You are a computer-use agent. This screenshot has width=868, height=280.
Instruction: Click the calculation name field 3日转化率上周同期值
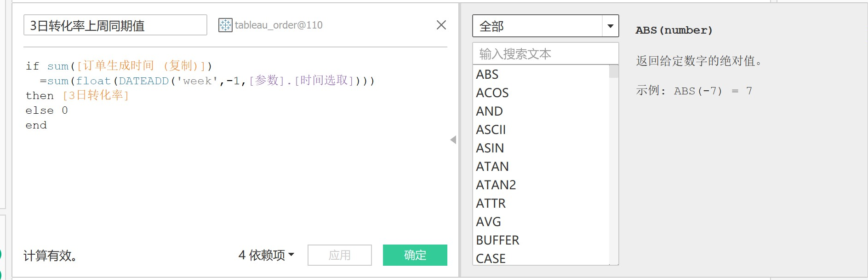click(115, 25)
